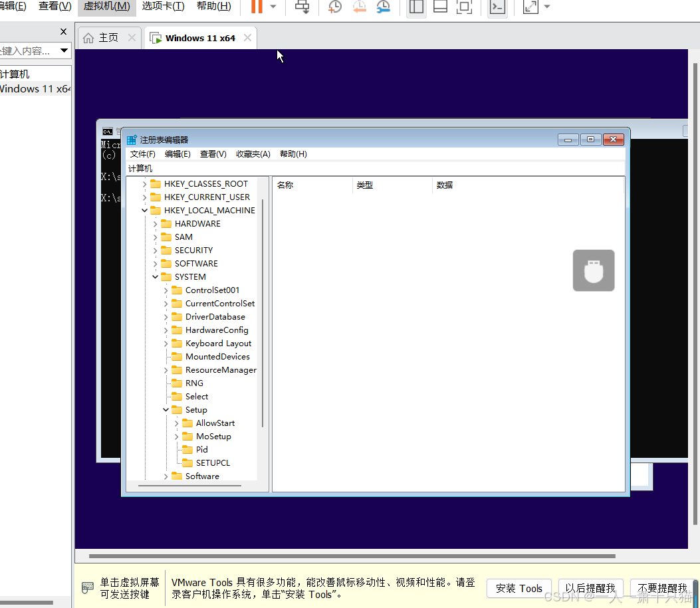Open Registry Editor 帮助(H) menu
Image resolution: width=700 pixels, height=608 pixels.
pos(293,154)
